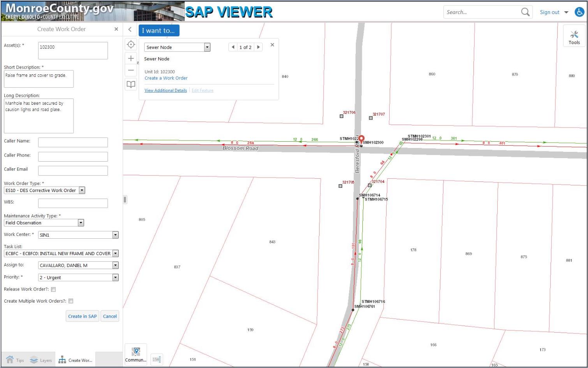Expand the Sewer Node layer dropdown
Screen dimensions: 588x368
pyautogui.click(x=207, y=47)
